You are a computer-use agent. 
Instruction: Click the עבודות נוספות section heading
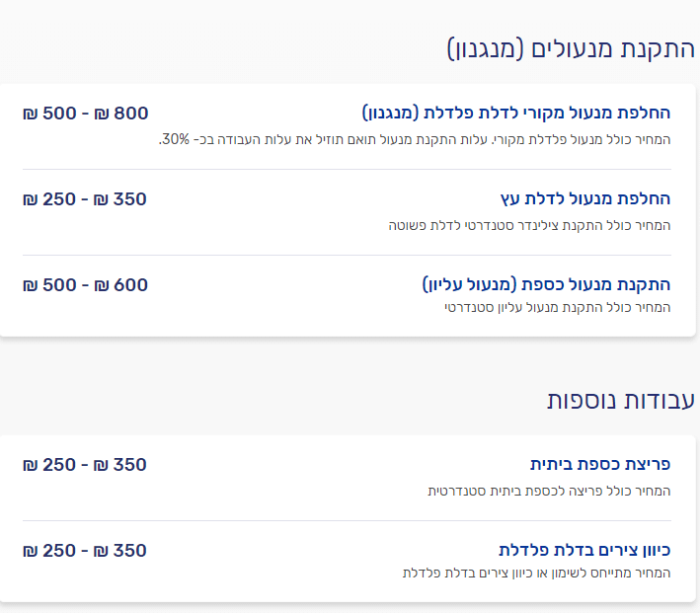tap(621, 400)
